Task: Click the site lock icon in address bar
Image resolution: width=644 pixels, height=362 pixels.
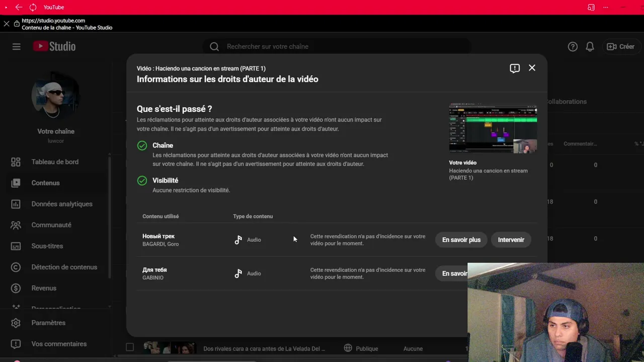Action: click(x=17, y=24)
